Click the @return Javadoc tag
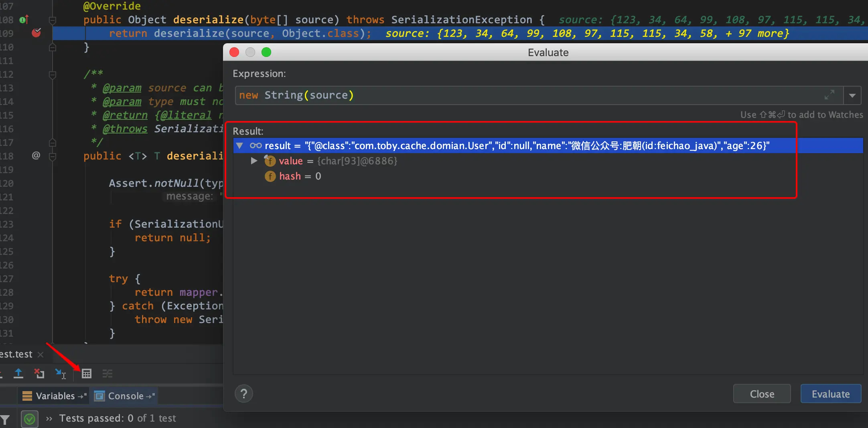Image resolution: width=868 pixels, height=428 pixels. click(x=125, y=115)
